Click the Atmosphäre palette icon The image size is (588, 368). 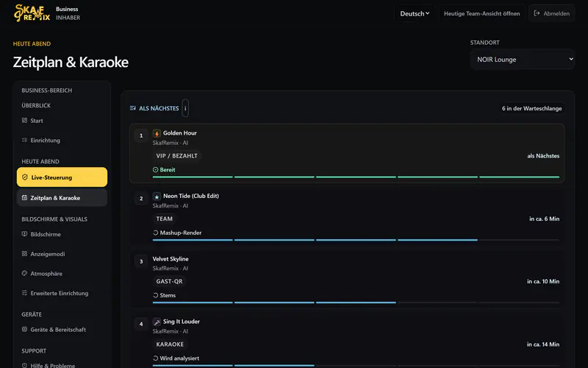[24, 273]
